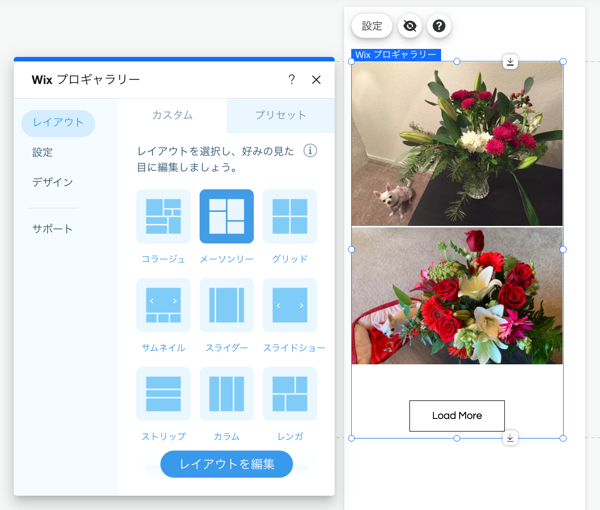Toggle gallery visibility eye icon
600x510 pixels.
click(410, 26)
